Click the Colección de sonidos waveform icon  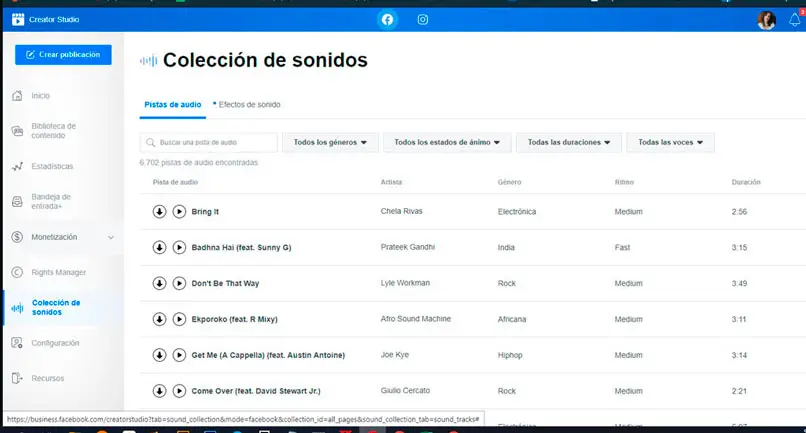17,309
